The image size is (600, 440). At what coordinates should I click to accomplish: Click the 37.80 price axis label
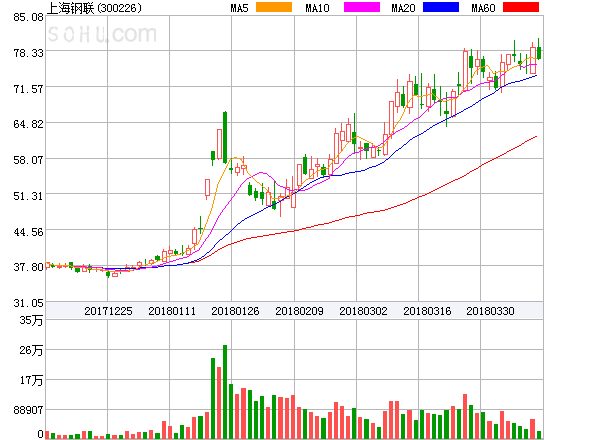point(28,267)
